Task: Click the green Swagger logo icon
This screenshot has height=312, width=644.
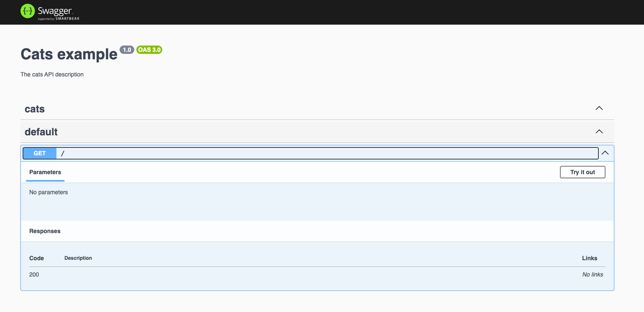Action: 28,11
